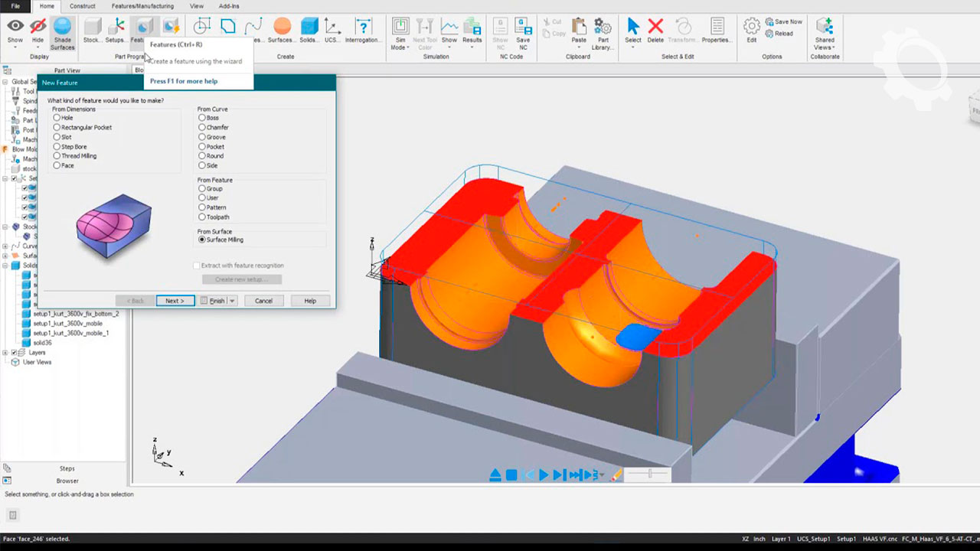Choose the Rectangular Pocket feature option
Screen dimensions: 980x551
[57, 127]
